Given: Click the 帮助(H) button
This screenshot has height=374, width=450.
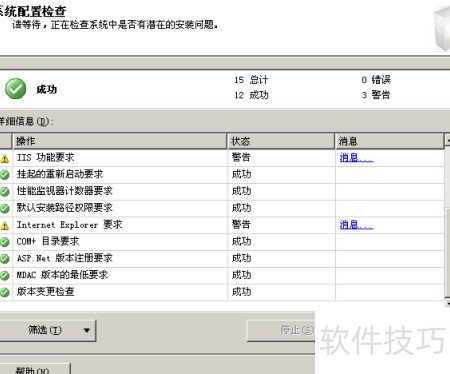Looking at the screenshot, I should coord(35,369).
